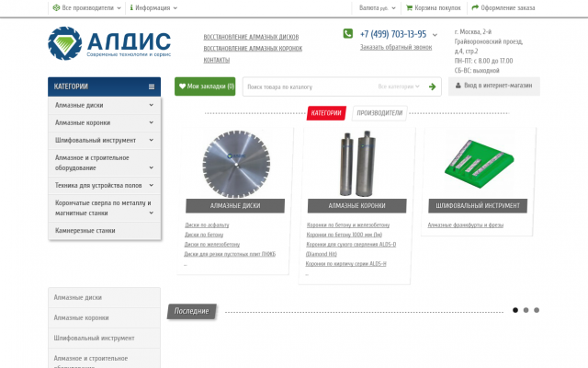The image size is (588, 368).
Task: Click the hamburger icon in Категории header
Action: coord(152,86)
